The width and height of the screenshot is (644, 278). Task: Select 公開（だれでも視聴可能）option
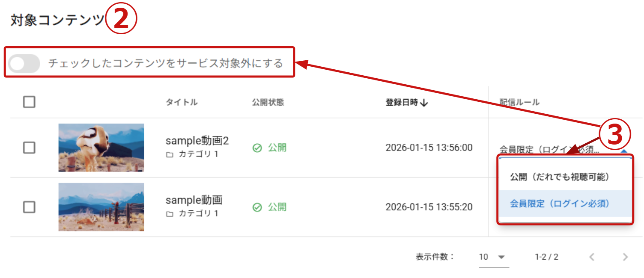[x=559, y=177]
